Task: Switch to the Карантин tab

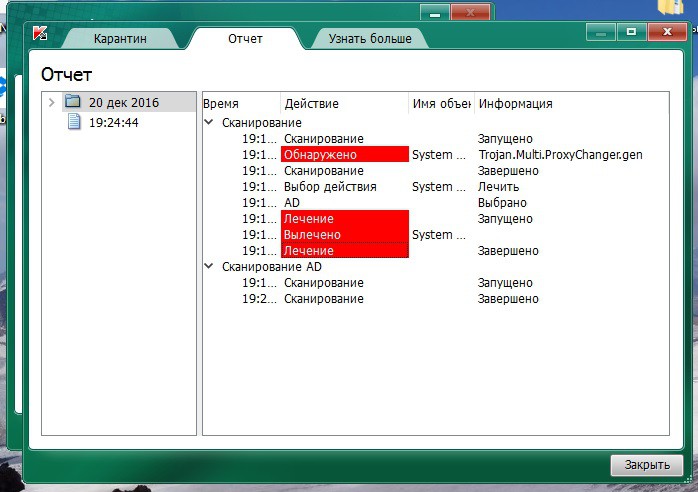Action: 120,39
